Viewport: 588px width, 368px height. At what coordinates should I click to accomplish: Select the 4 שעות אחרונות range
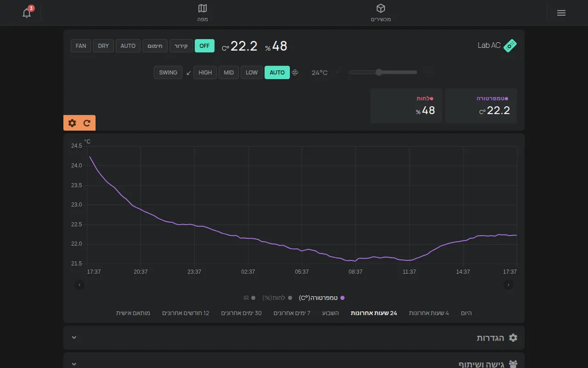click(429, 313)
